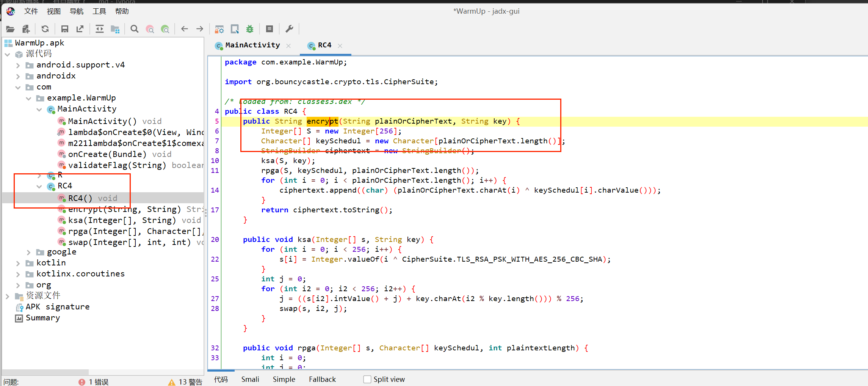
Task: Expand the kotlin package
Action: (x=18, y=263)
